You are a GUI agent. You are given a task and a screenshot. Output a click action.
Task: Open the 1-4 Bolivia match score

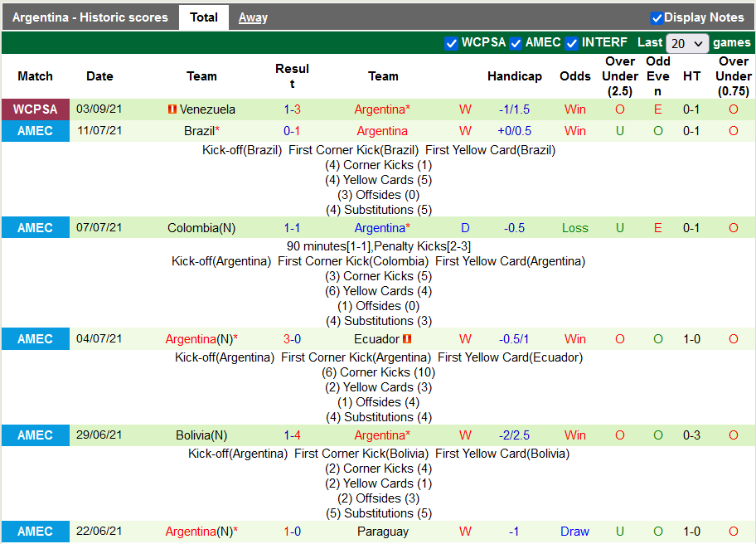pos(292,435)
